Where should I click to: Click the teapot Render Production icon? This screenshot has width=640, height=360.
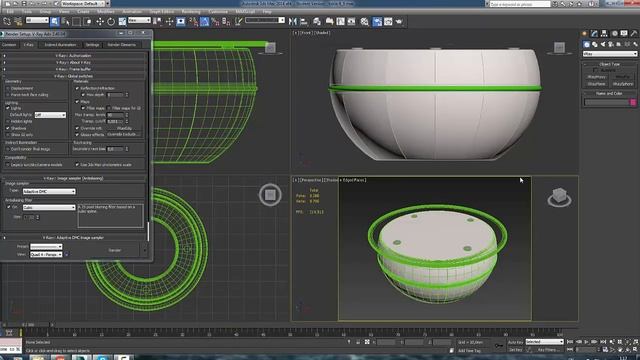(x=399, y=21)
